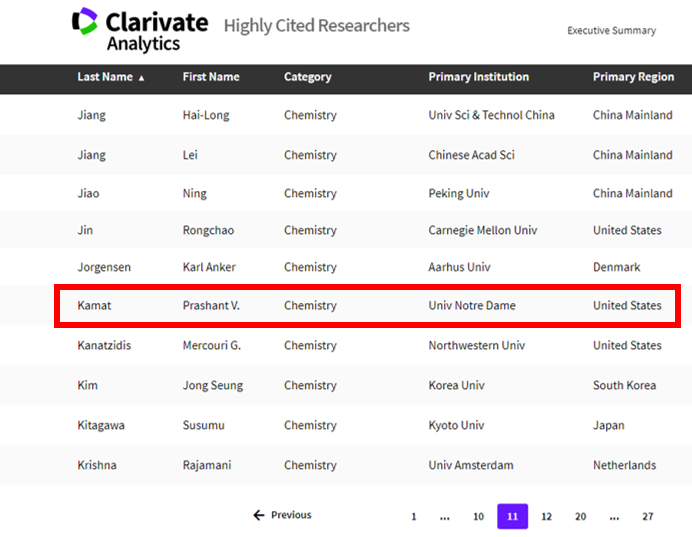Image resolution: width=692 pixels, height=537 pixels.
Task: Sort by Primary Institution column
Action: [x=478, y=77]
